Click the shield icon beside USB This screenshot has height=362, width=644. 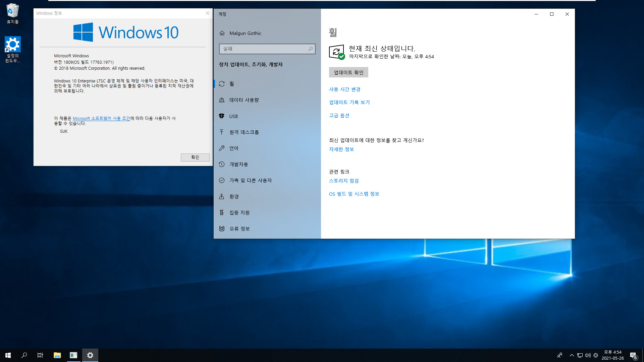[x=222, y=116]
